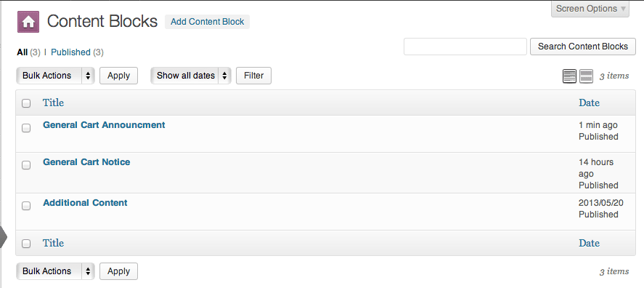Switch to list view mode icon
This screenshot has width=644, height=288.
[x=569, y=76]
